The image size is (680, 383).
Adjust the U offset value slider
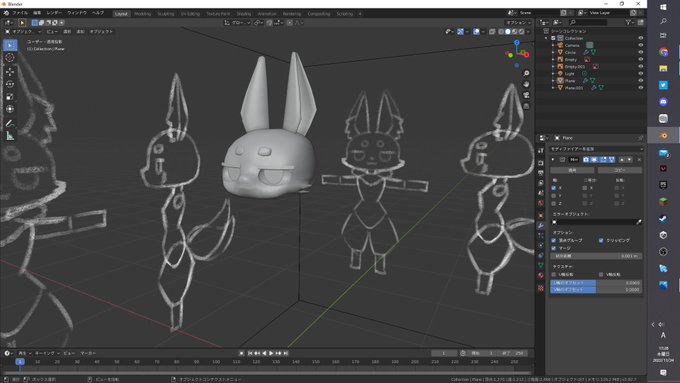[x=596, y=283]
